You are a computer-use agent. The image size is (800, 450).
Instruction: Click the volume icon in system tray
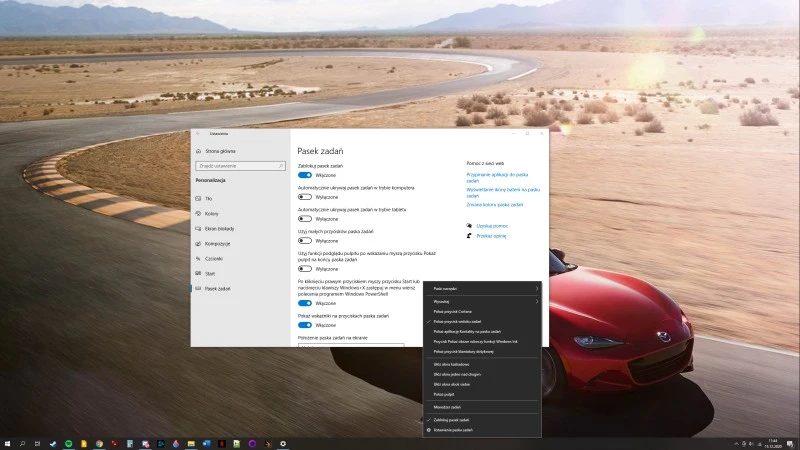click(x=752, y=444)
